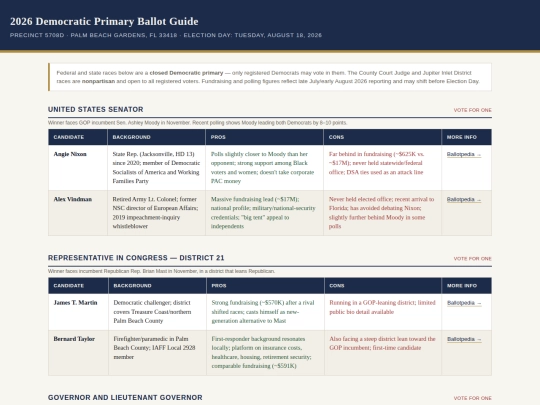Click 'Cons' column header in District 21 table

(x=337, y=285)
